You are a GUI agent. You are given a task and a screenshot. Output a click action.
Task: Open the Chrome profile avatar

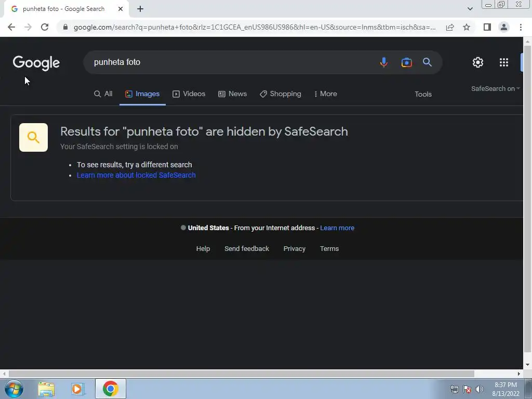504,27
